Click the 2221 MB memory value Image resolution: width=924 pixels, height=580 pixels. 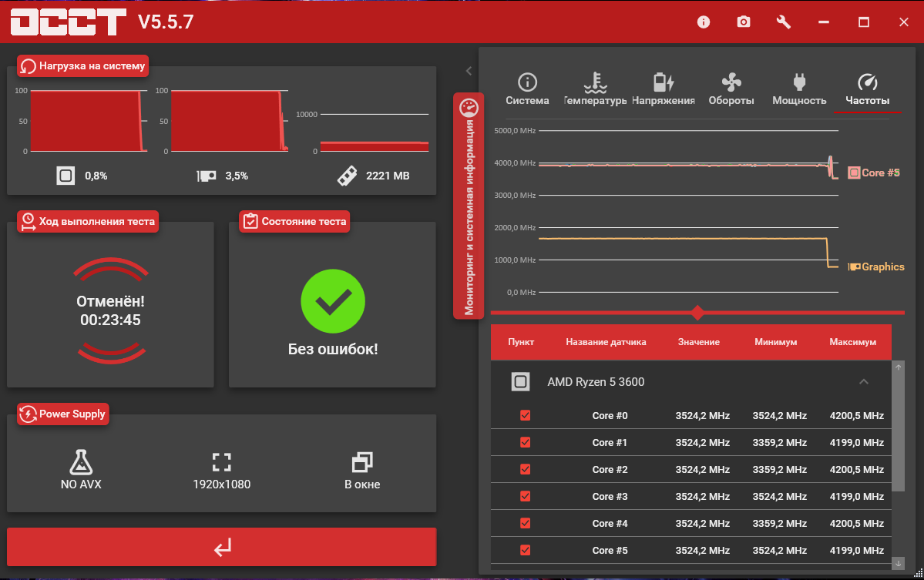coord(388,176)
